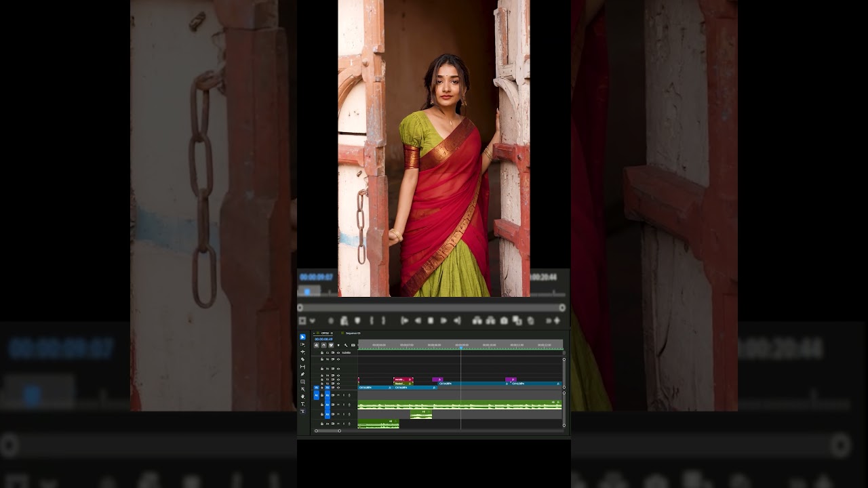This screenshot has height=488, width=868.
Task: Select the Ripple Edit tool
Action: coord(302,352)
